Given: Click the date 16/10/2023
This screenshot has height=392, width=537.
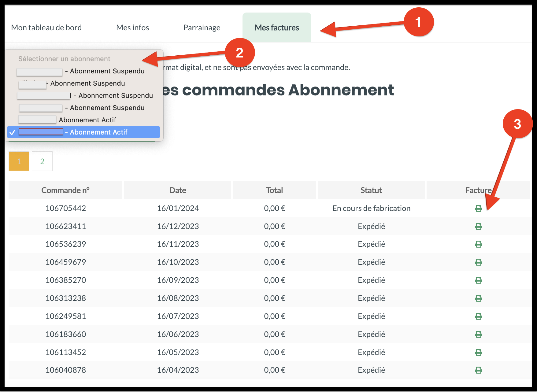Looking at the screenshot, I should coord(178,262).
